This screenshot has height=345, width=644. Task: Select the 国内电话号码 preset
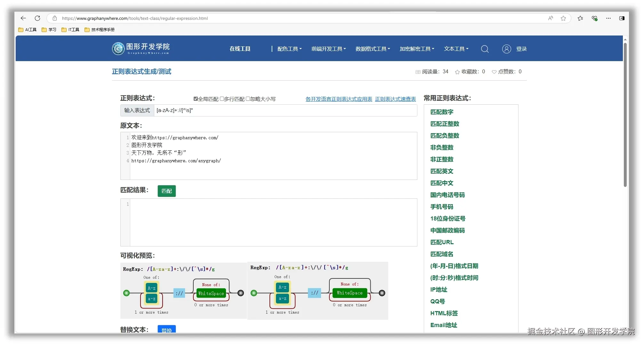point(447,195)
